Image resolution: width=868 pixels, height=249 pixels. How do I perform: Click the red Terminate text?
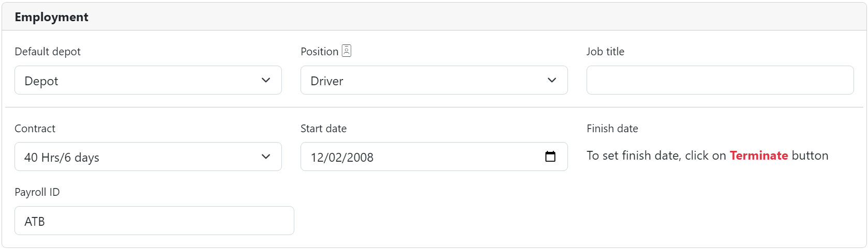pos(758,155)
